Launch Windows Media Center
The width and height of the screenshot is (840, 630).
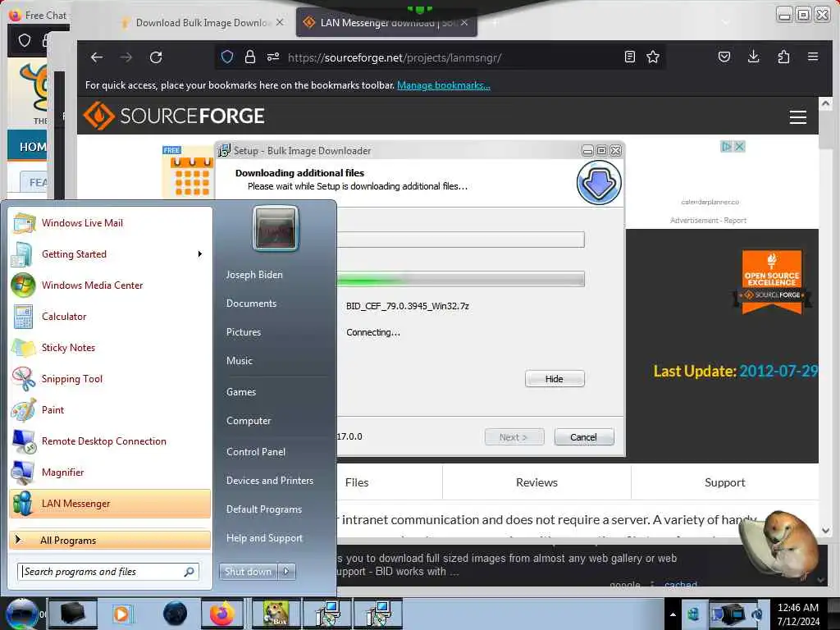110,285
